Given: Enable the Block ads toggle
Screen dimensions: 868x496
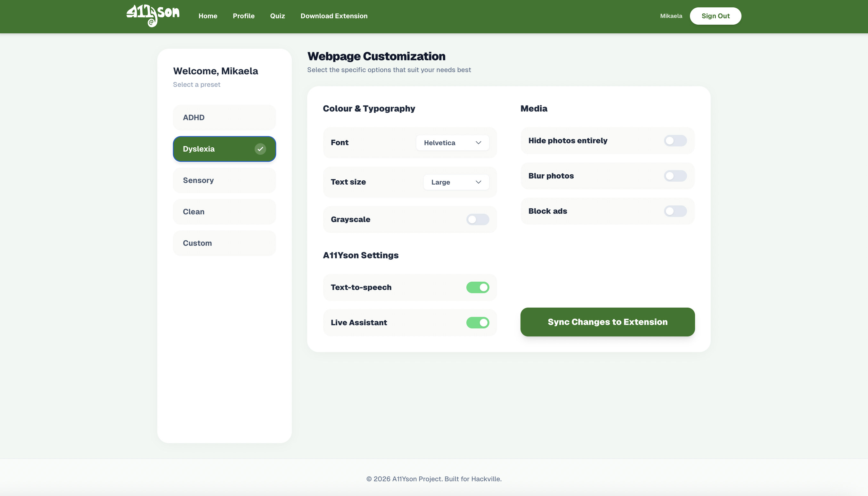Looking at the screenshot, I should 675,211.
